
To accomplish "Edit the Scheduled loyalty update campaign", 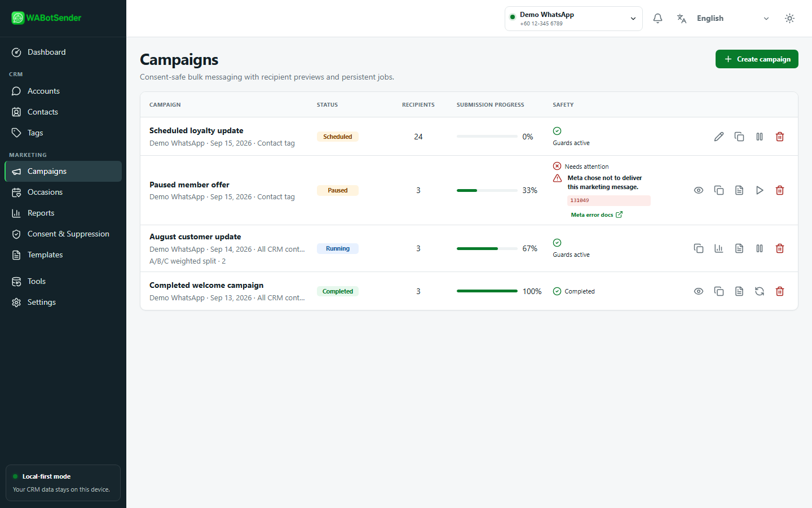I will click(719, 137).
